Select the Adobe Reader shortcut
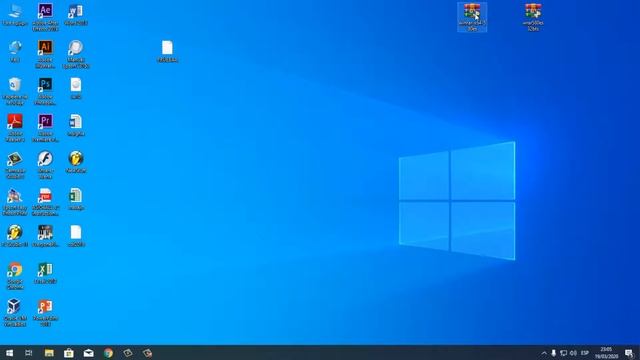640x360 pixels. coord(15,127)
